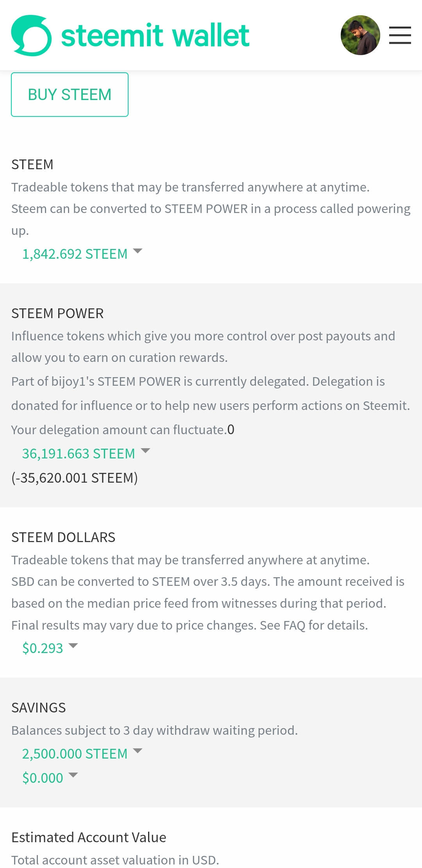Select the STEEM DOLLARS section heading

pyautogui.click(x=63, y=537)
